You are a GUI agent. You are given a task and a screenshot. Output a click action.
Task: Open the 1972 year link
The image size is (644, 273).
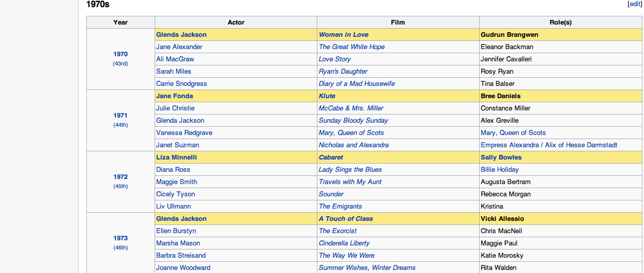(x=120, y=177)
